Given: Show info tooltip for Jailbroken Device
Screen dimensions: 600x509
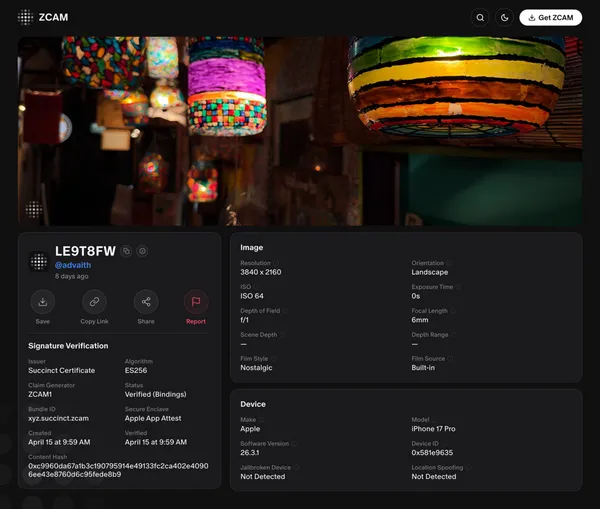Looking at the screenshot, I should pyautogui.click(x=298, y=467).
